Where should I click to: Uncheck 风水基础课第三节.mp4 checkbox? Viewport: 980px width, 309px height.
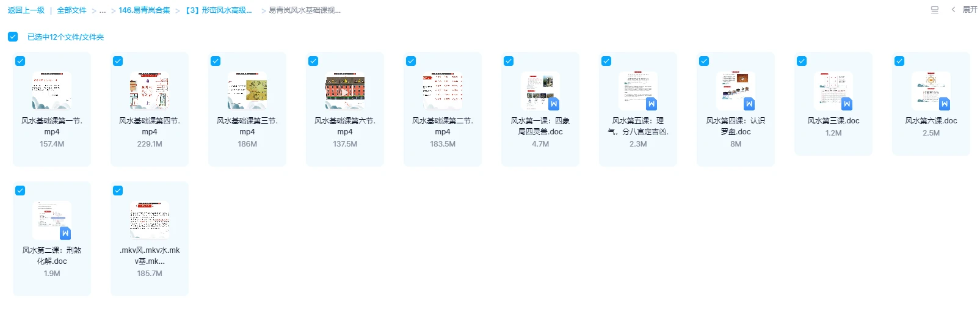[216, 61]
